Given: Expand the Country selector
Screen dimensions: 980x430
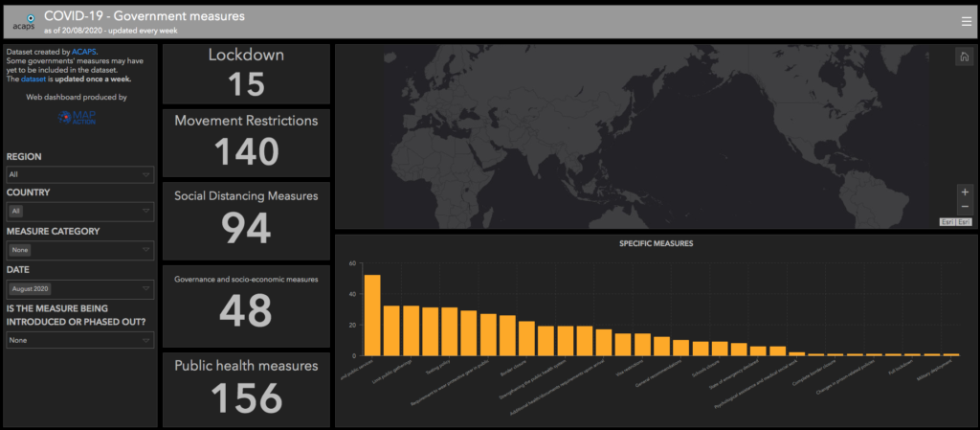Looking at the screenshot, I should point(80,211).
